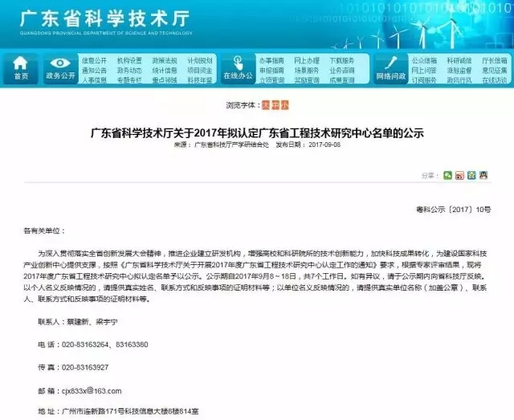The width and height of the screenshot is (514, 420).
Task: Share article via the WeChat icon
Action: [448, 174]
